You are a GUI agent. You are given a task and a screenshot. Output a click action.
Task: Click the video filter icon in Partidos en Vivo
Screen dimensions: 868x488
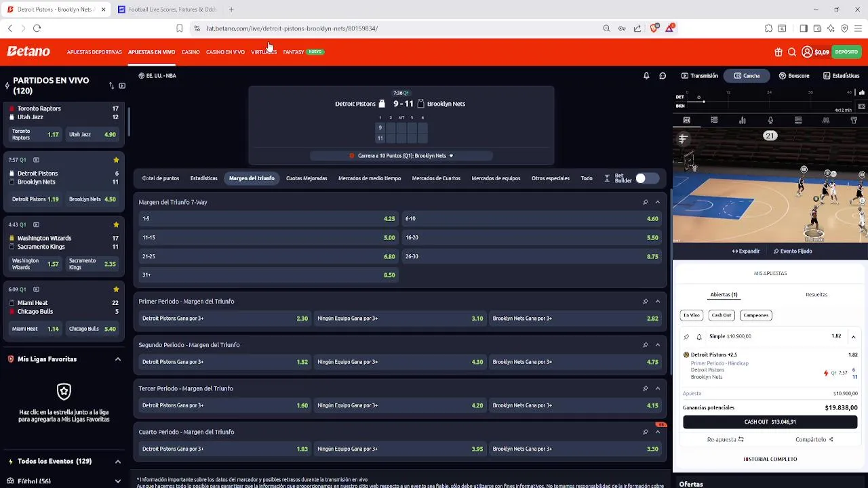(x=122, y=85)
